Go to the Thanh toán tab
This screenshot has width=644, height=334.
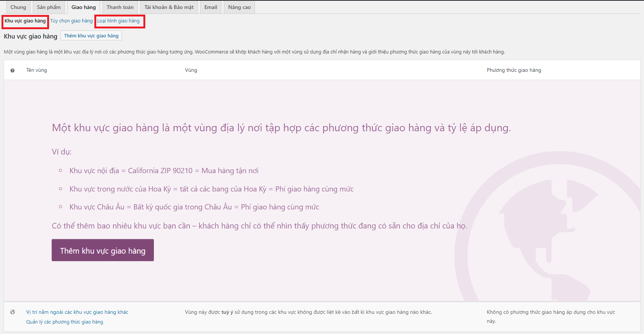(120, 7)
